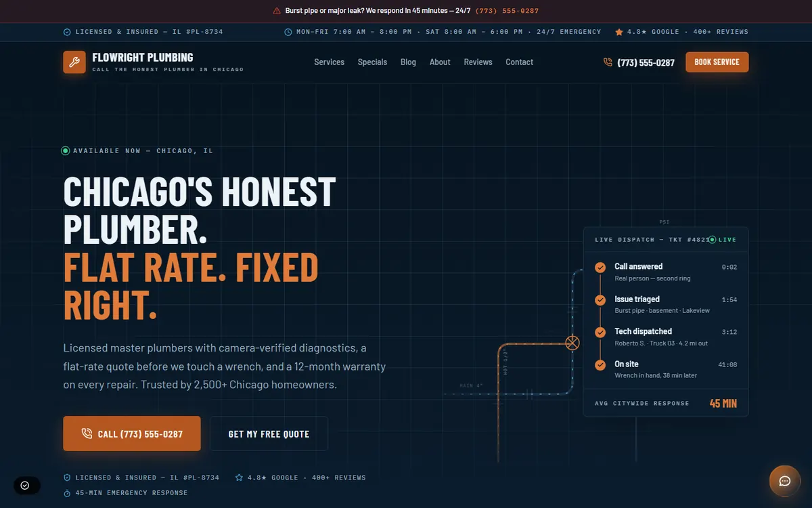812x508 pixels.
Task: Click FlowRight Plumbing brand name
Action: click(143, 58)
